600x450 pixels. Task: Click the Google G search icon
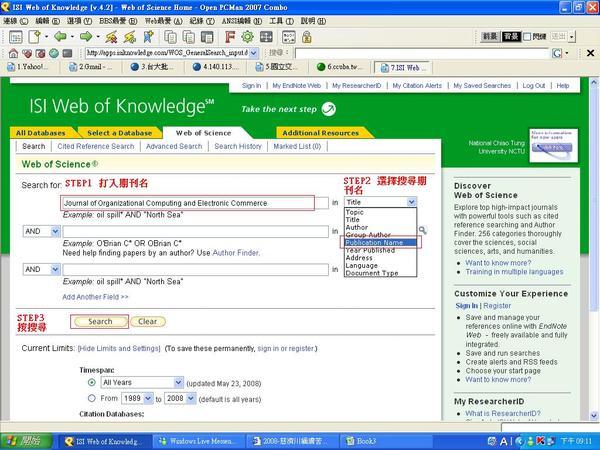[557, 53]
